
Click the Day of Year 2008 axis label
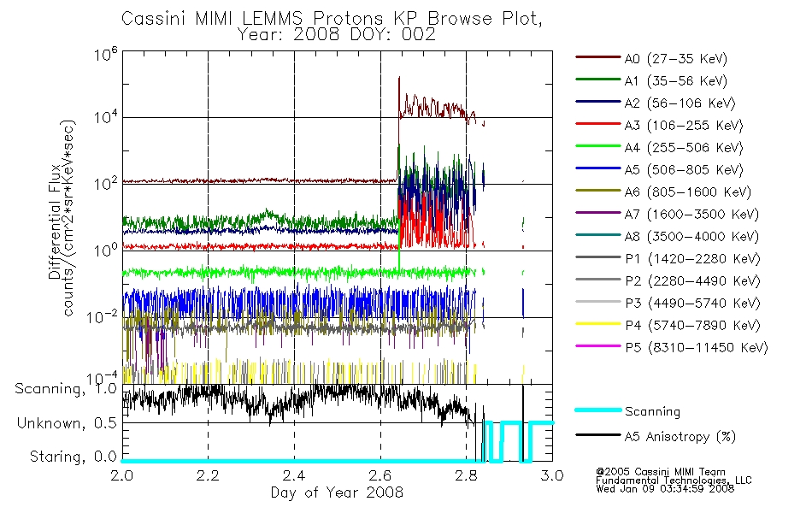(x=337, y=492)
